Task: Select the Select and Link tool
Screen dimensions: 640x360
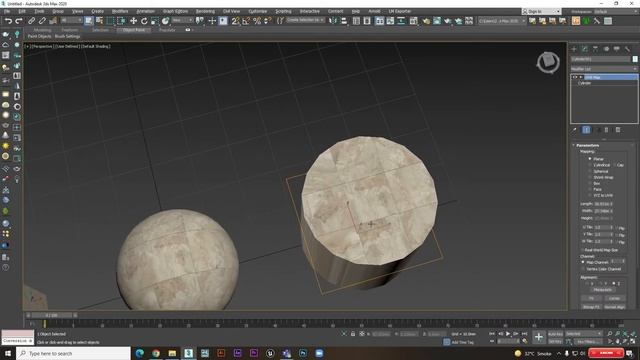Action: point(31,21)
